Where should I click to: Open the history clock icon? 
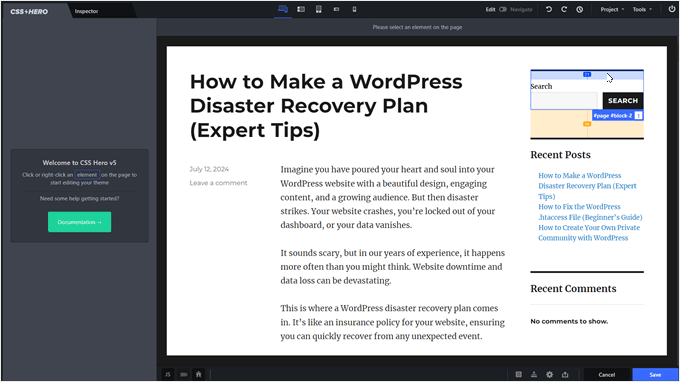click(x=579, y=9)
